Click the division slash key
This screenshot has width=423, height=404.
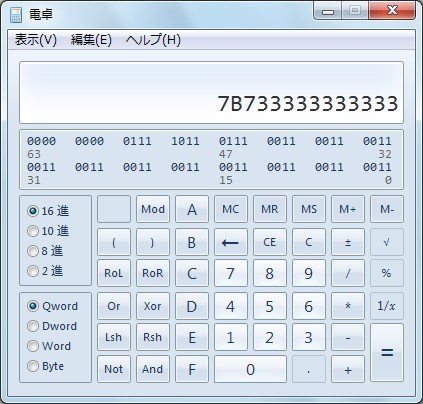tap(348, 273)
